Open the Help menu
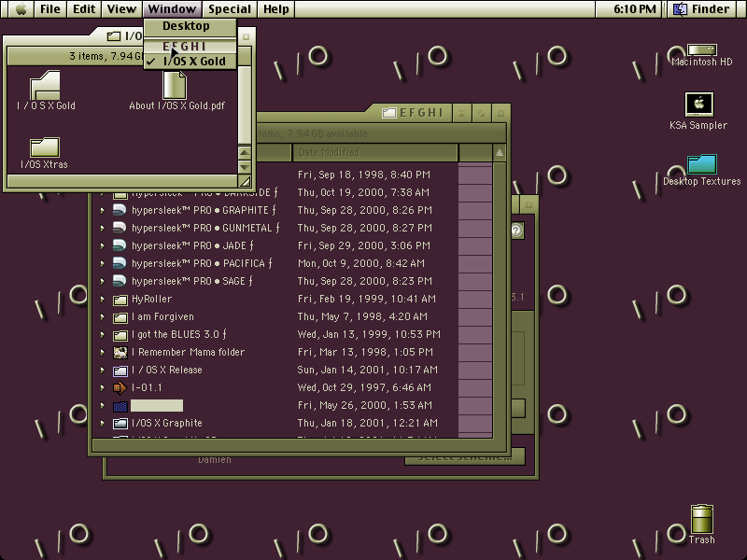 pos(275,9)
